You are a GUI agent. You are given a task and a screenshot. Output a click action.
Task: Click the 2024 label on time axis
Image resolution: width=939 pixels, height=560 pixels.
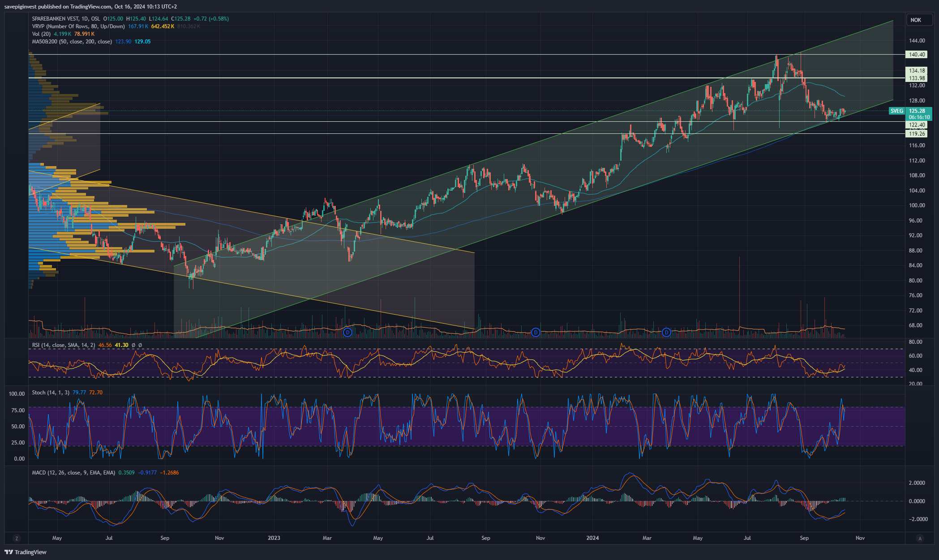click(592, 538)
